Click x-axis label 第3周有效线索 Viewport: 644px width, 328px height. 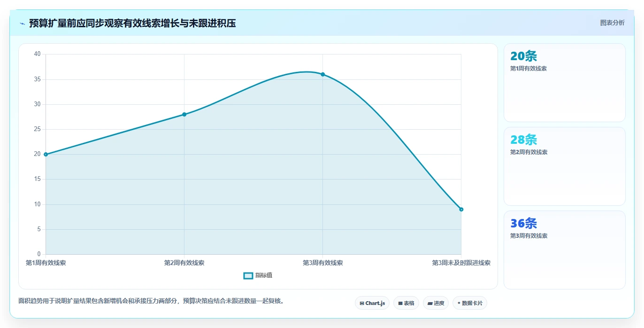pos(322,263)
